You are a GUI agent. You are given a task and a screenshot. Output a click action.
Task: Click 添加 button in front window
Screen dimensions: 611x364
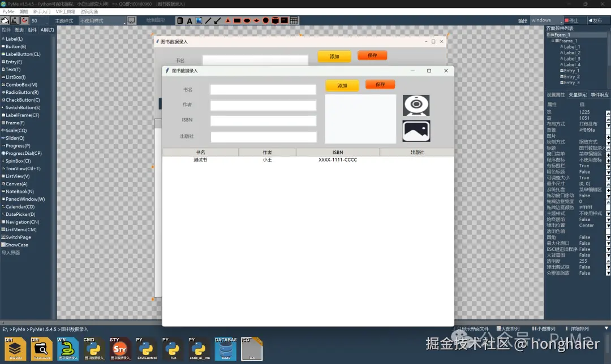tap(342, 86)
